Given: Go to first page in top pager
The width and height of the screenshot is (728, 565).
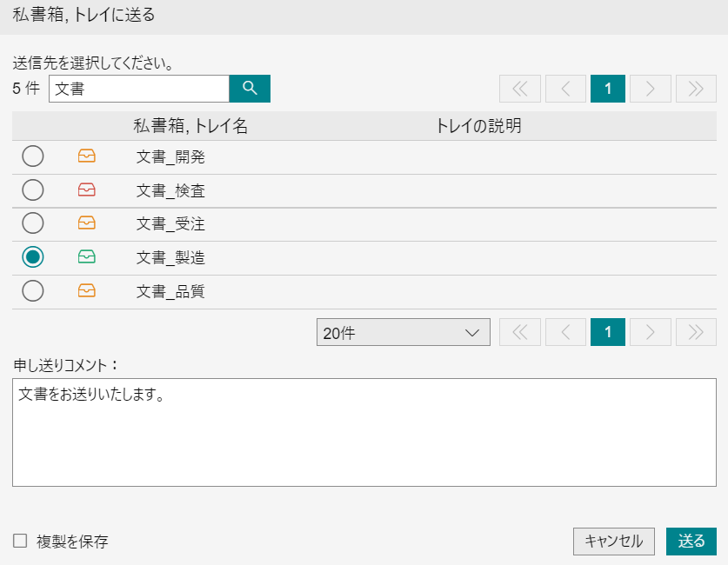Looking at the screenshot, I should [520, 89].
